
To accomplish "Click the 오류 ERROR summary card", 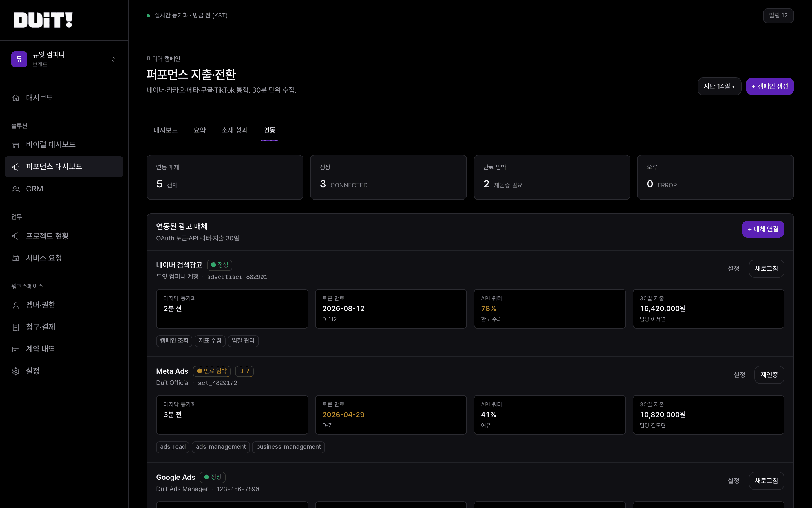I will pyautogui.click(x=715, y=177).
